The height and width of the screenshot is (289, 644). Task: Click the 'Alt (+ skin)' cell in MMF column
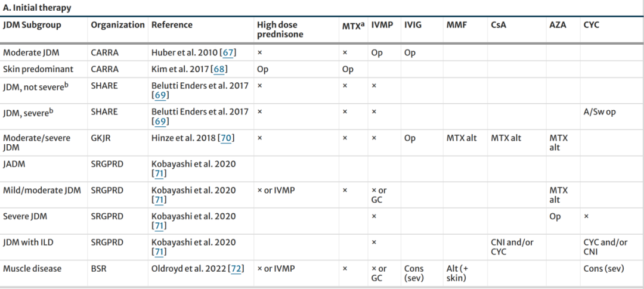(459, 274)
